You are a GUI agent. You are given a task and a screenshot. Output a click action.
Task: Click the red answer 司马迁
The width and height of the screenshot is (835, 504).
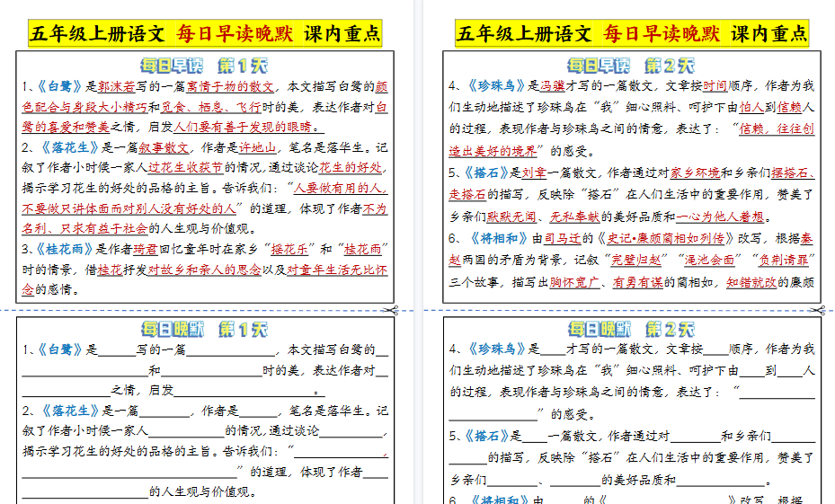pyautogui.click(x=563, y=238)
